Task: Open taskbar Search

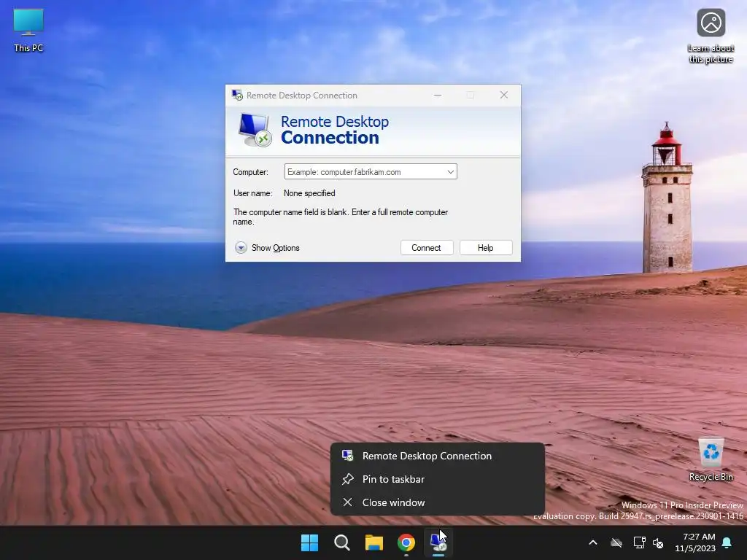Action: coord(341,542)
